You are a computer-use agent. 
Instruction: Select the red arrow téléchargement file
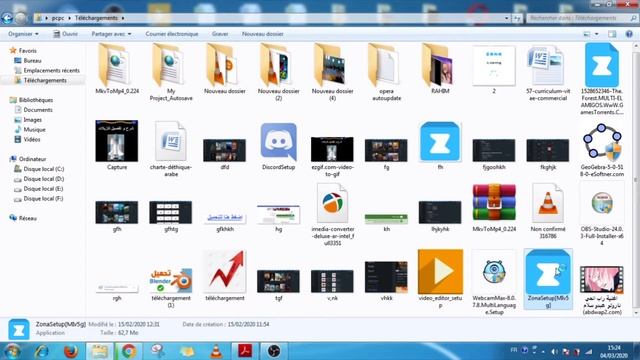pos(224,272)
